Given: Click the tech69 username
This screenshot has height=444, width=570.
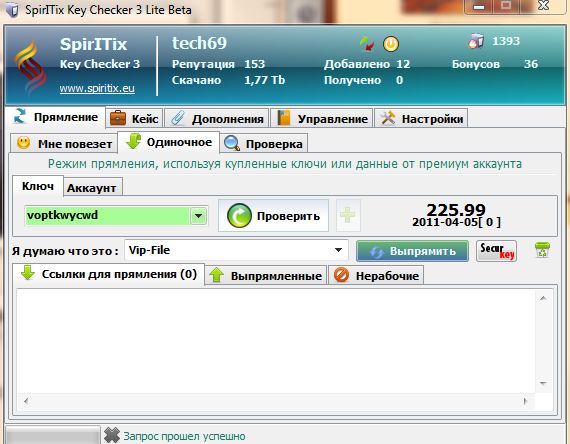Looking at the screenshot, I should click(x=199, y=43).
